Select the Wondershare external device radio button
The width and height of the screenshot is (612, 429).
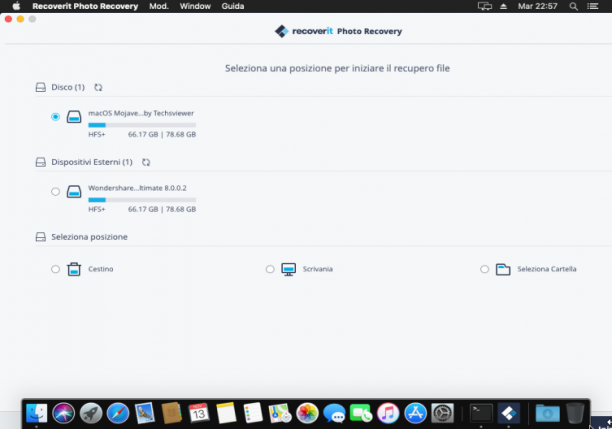(55, 192)
